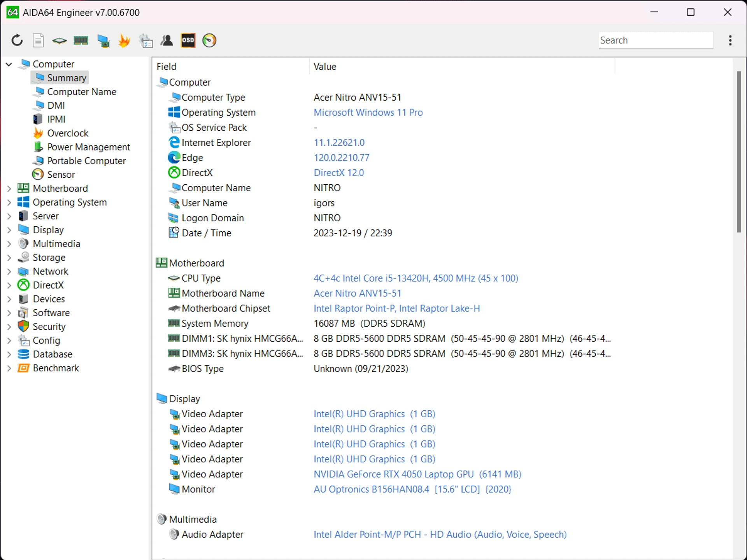Click the monitor diagnostics toolbar icon
747x560 pixels.
pyautogui.click(x=103, y=40)
